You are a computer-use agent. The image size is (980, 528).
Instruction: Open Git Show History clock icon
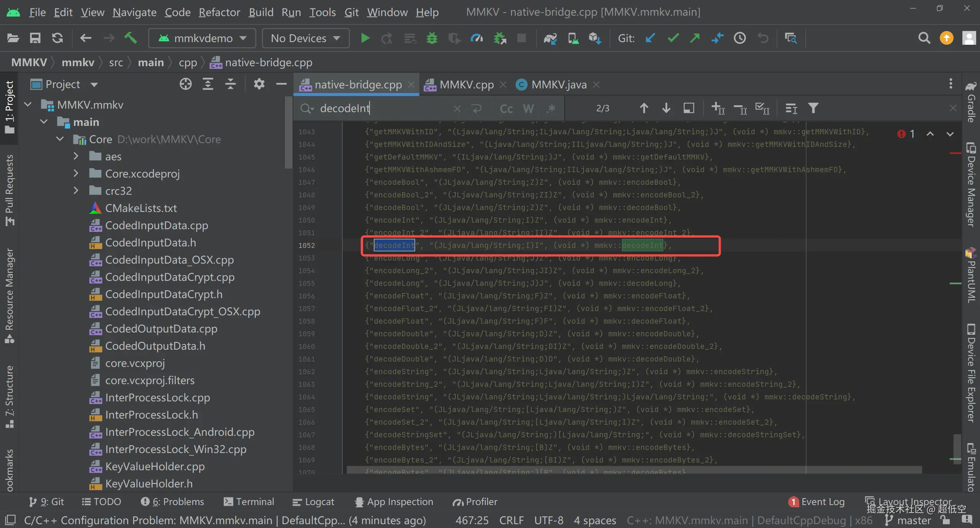pos(740,38)
